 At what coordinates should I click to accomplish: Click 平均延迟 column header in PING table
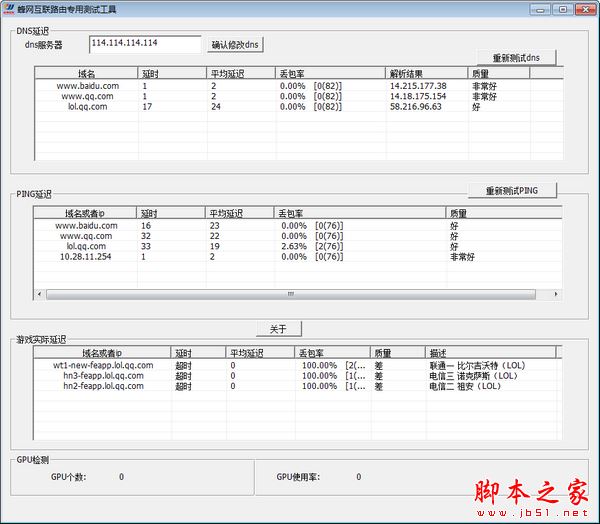click(x=240, y=213)
